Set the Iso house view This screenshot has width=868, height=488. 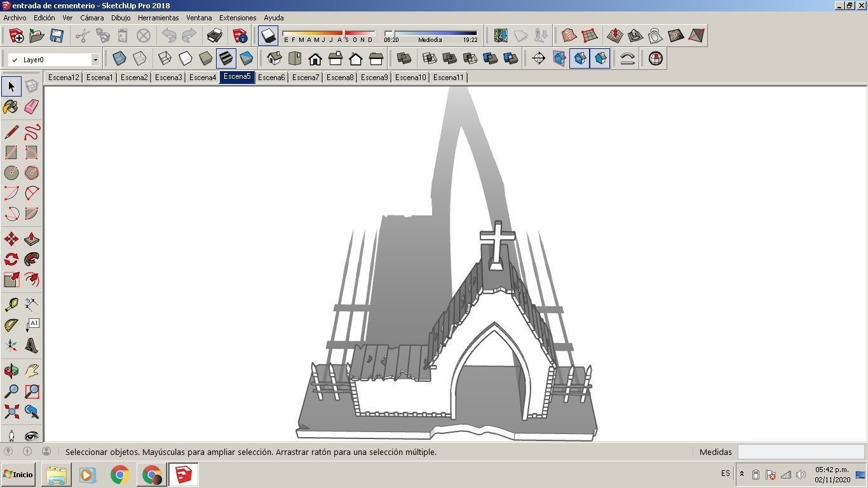(x=275, y=58)
